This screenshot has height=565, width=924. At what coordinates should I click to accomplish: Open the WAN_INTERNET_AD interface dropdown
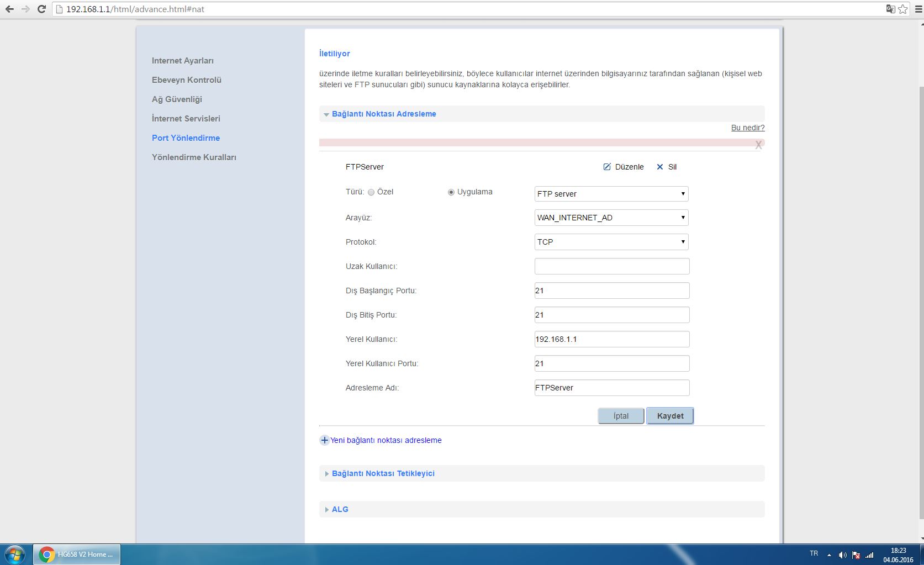click(611, 218)
